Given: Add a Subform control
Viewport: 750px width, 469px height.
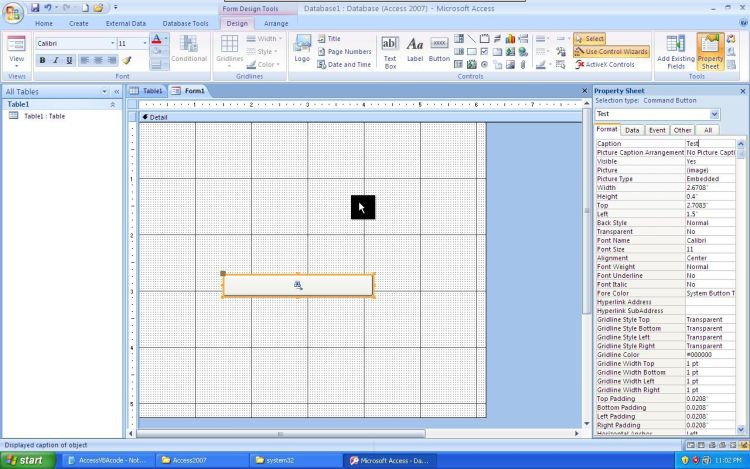Looking at the screenshot, I should (459, 64).
